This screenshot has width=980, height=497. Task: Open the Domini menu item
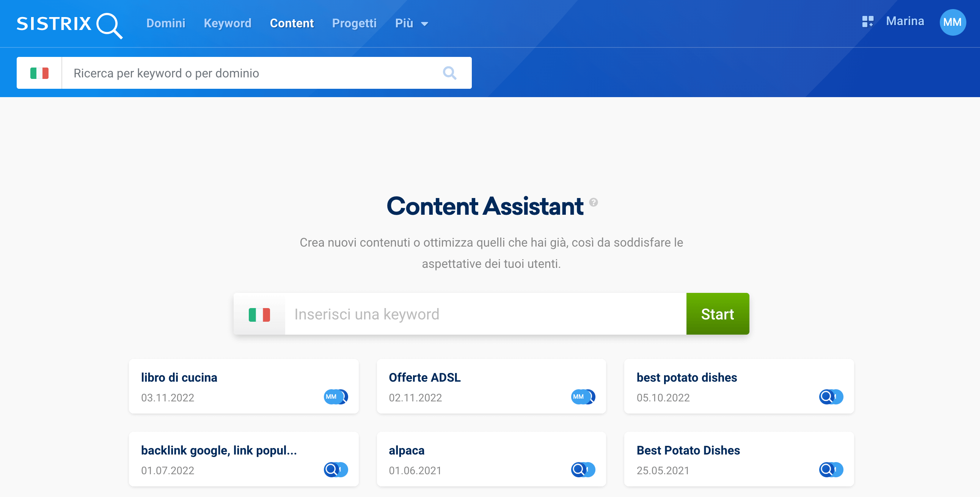[x=166, y=23]
